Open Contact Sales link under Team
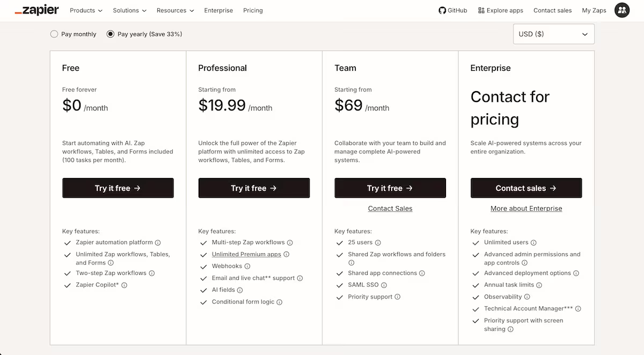 tap(390, 209)
